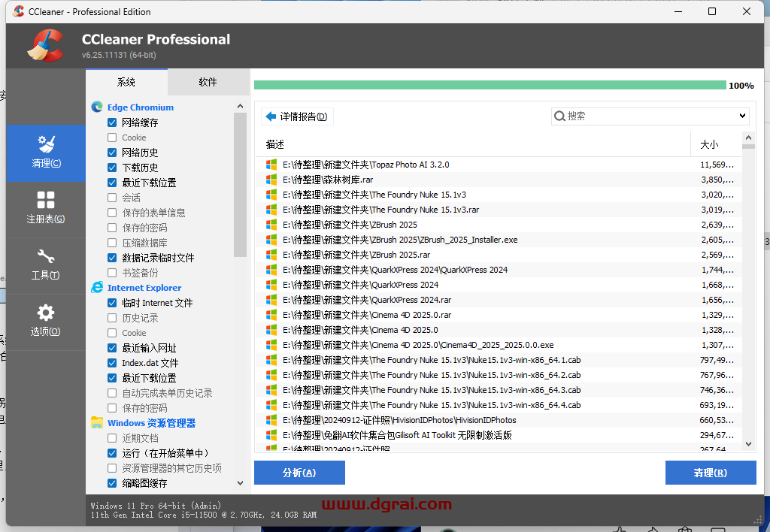
Task: Click the CCleaner broom logo in header
Action: [45, 46]
